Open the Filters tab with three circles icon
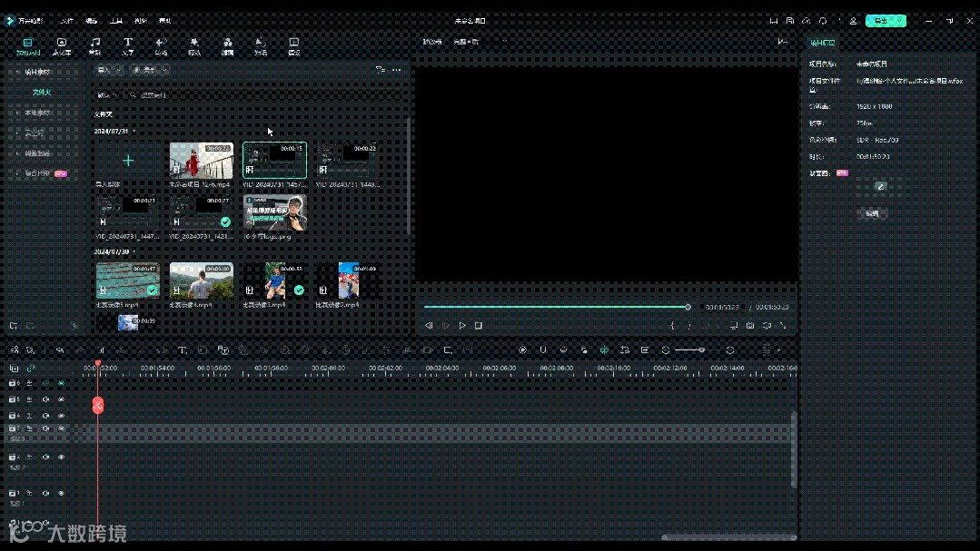The width and height of the screenshot is (980, 551). 227,46
